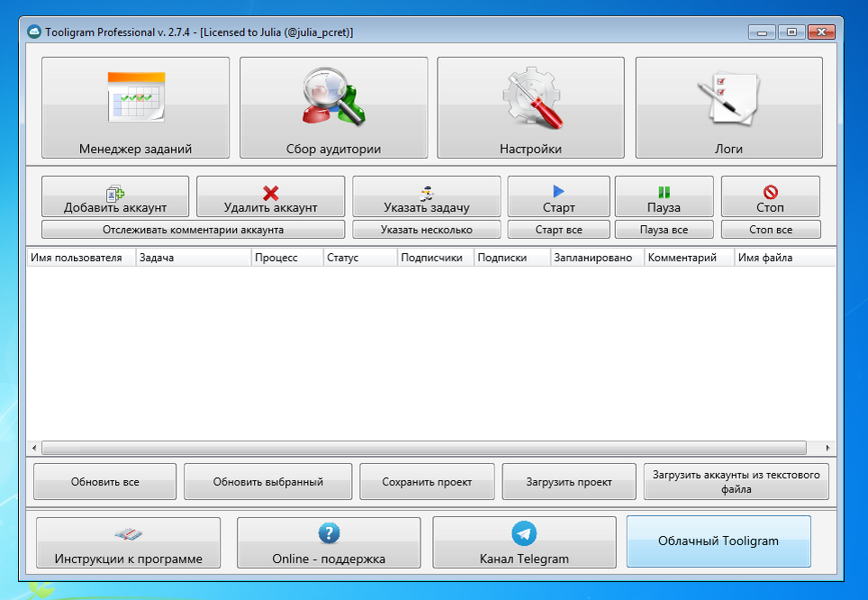This screenshot has height=600, width=868.
Task: Close the Tooligram window
Action: pyautogui.click(x=821, y=32)
